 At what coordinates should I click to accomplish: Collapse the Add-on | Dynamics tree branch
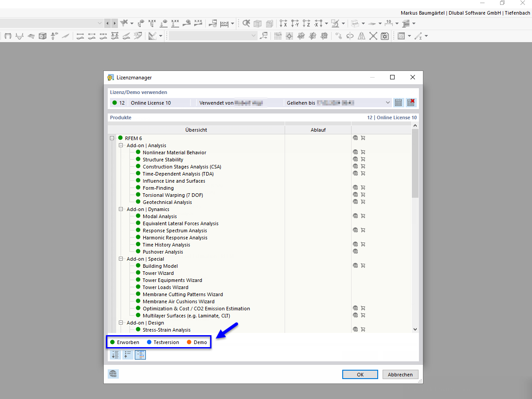121,209
